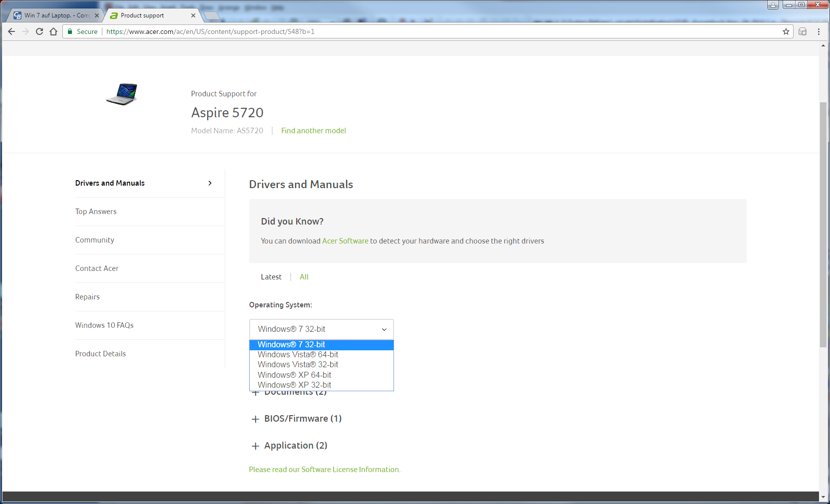
Task: Reload the Acer support page
Action: 39,31
